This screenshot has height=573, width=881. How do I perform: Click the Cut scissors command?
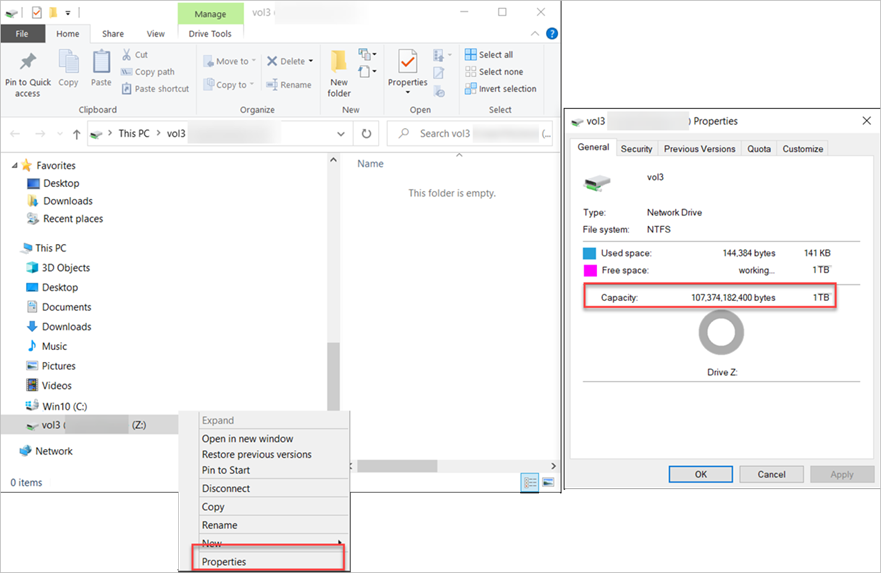tap(135, 54)
